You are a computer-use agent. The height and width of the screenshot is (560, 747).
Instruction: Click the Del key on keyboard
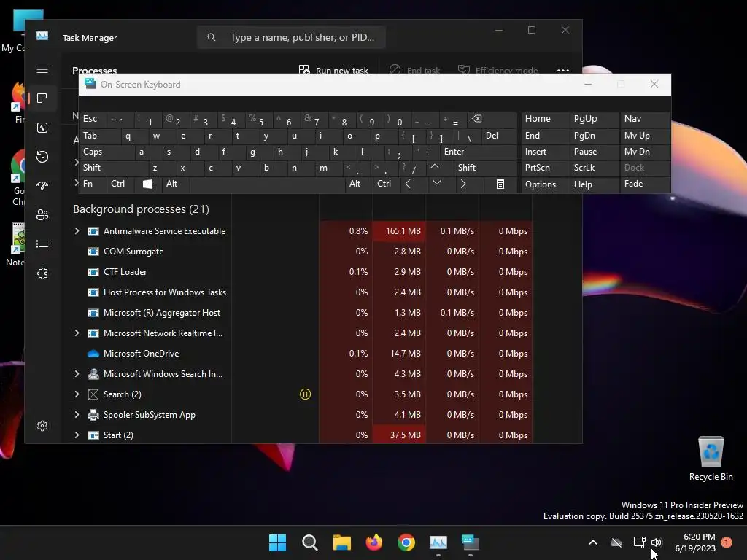pyautogui.click(x=499, y=136)
